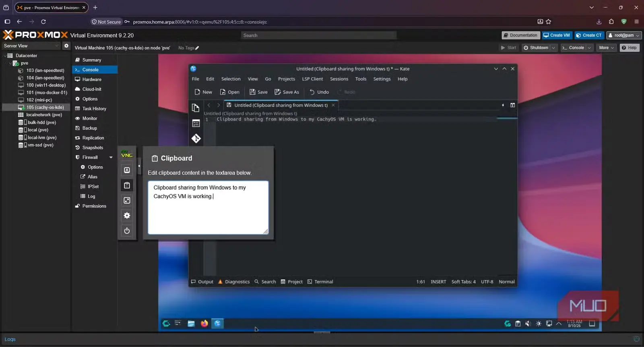Expand the Shutdown dropdown arrow

pyautogui.click(x=553, y=48)
